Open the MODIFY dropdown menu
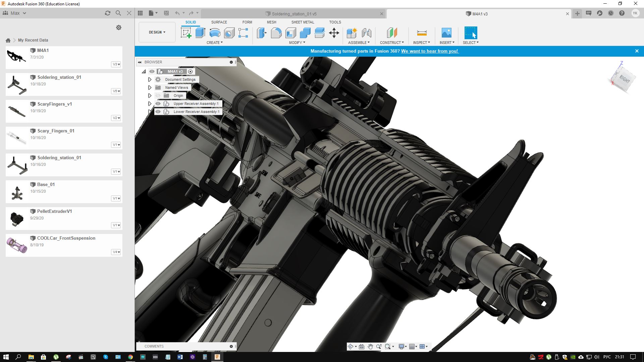The image size is (644, 362). pyautogui.click(x=297, y=43)
